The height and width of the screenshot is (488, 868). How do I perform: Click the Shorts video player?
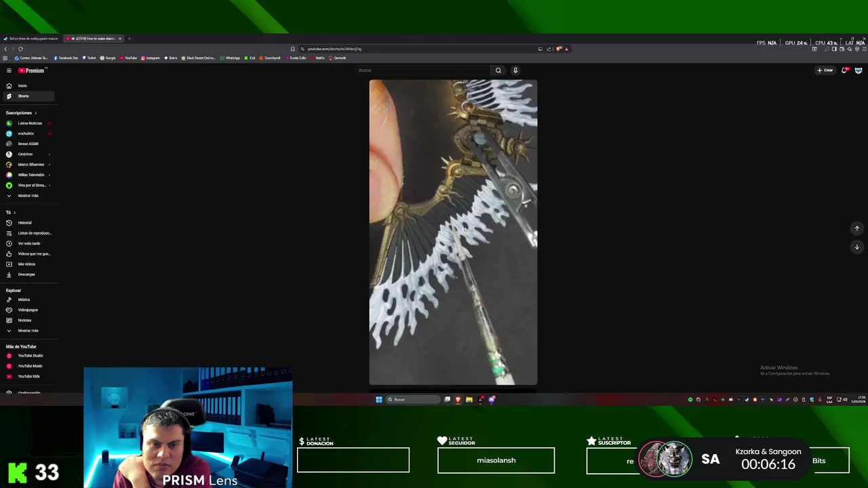click(x=453, y=232)
